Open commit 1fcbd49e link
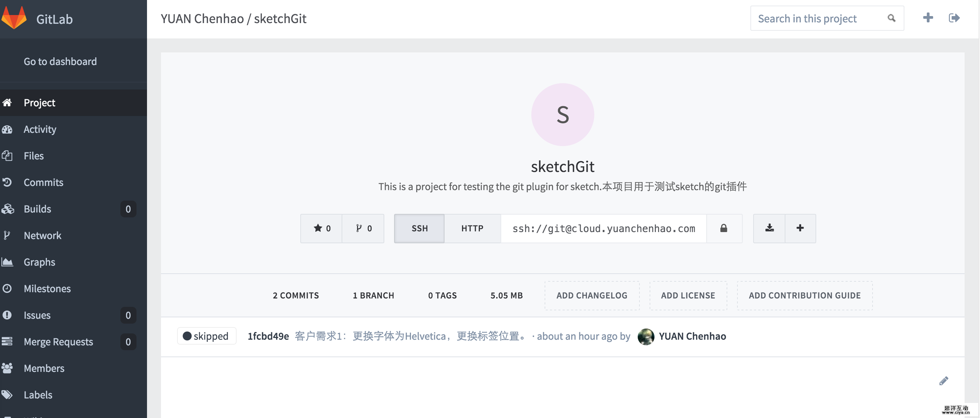This screenshot has width=980, height=418. point(268,336)
